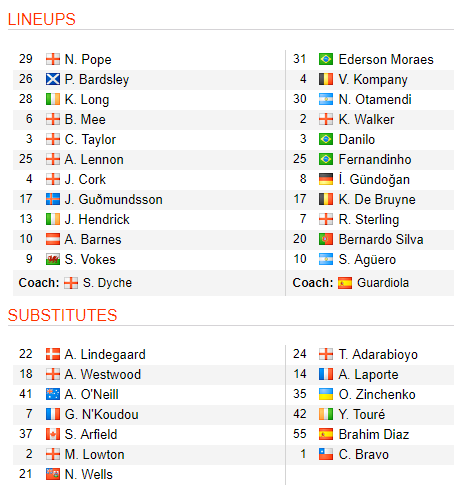Open K. De Bruyne player link

click(x=377, y=199)
